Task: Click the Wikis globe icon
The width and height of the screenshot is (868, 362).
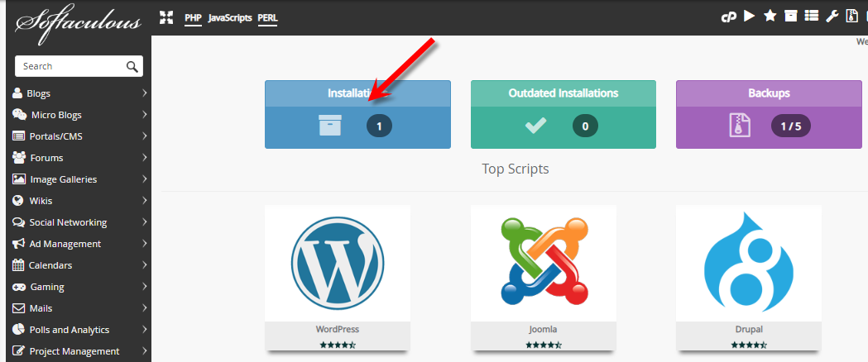Action: 18,201
